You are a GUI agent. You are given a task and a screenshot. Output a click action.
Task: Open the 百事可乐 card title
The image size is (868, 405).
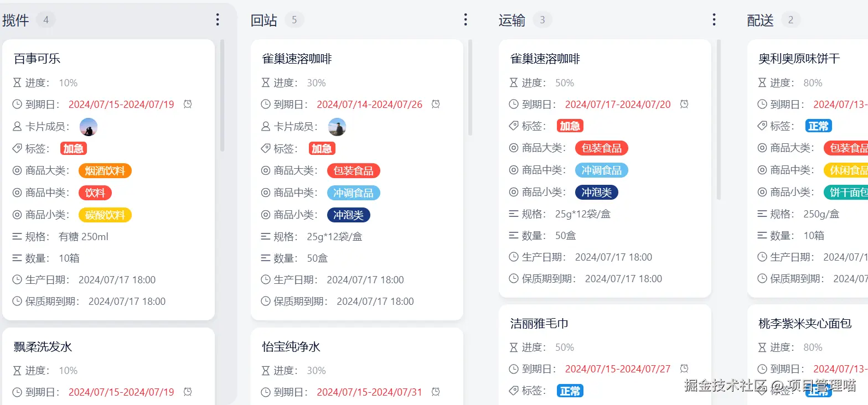tap(37, 59)
